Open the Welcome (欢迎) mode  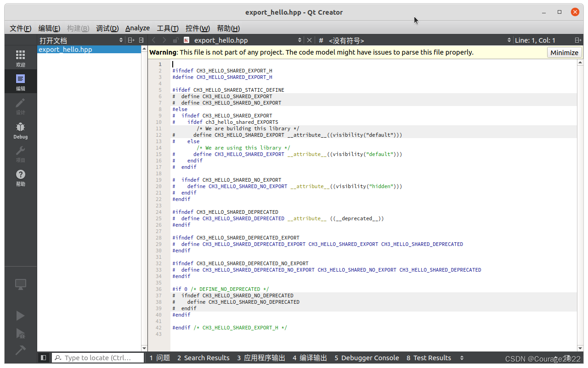20,59
